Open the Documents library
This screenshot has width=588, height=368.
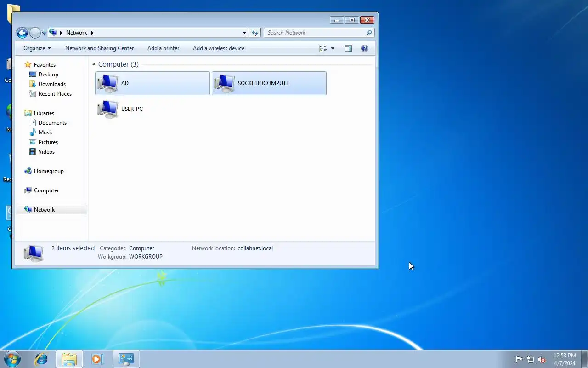click(52, 123)
